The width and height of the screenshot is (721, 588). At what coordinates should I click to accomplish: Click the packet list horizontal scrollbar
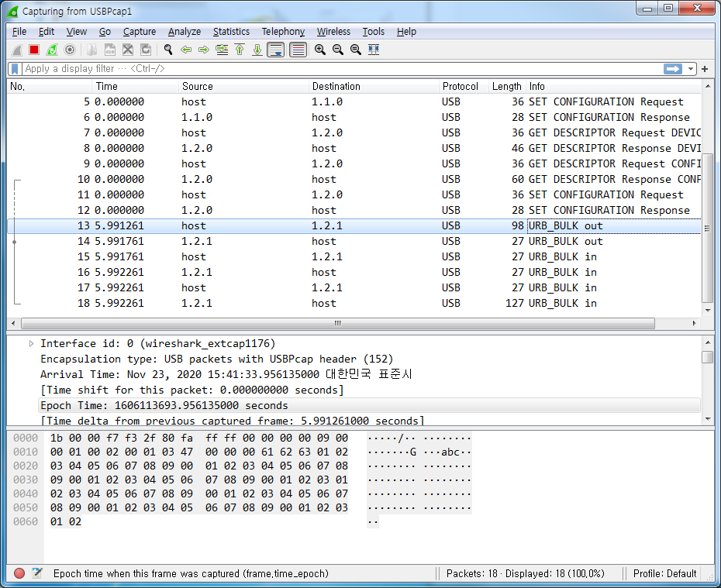[338, 323]
